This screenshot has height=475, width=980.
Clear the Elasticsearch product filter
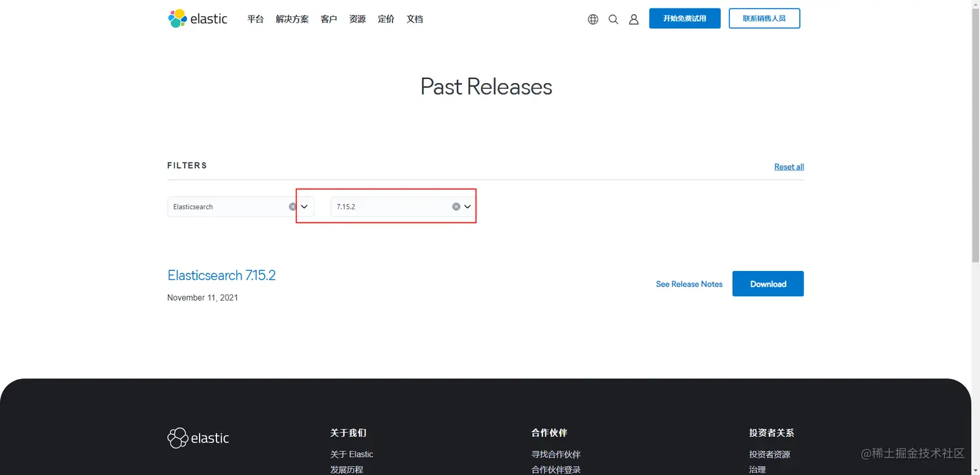[x=292, y=207]
